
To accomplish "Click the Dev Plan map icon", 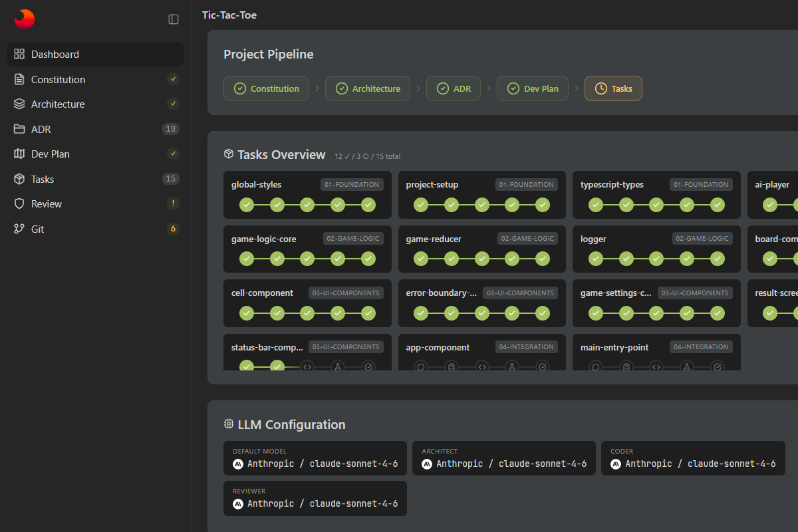I will point(19,154).
